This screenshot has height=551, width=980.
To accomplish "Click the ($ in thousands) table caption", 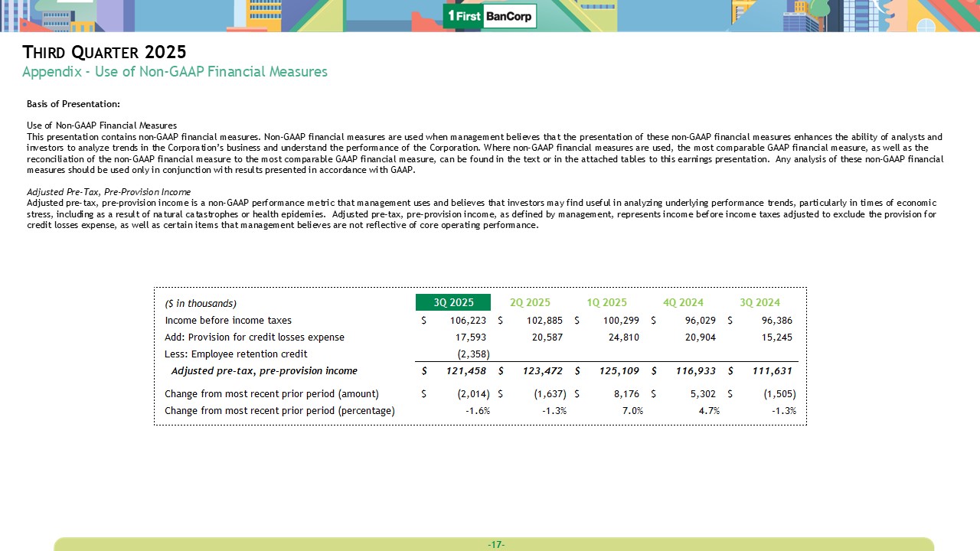I will click(201, 304).
